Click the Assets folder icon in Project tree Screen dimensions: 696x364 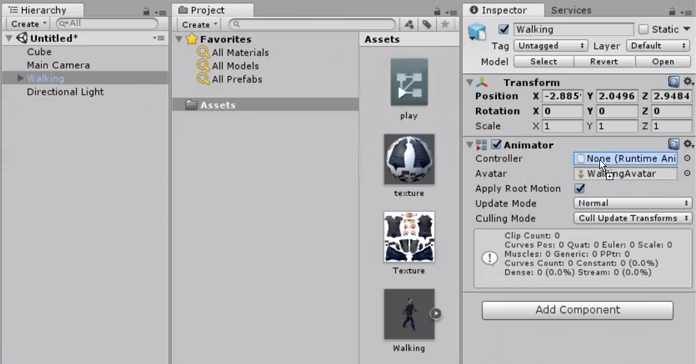pyautogui.click(x=191, y=105)
